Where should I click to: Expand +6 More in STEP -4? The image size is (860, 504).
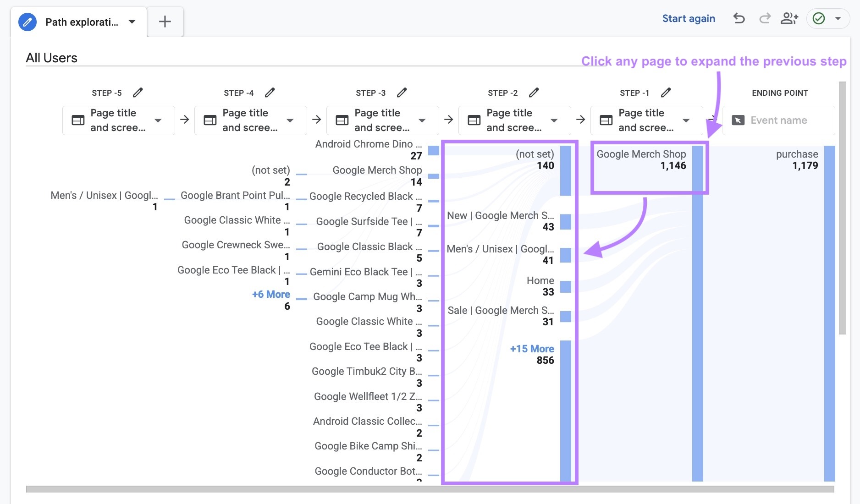click(x=271, y=294)
